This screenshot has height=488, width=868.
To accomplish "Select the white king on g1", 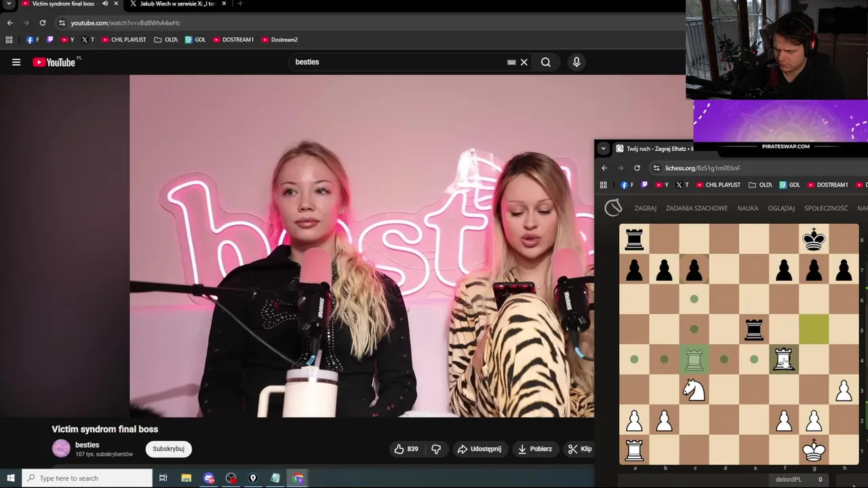I will (x=813, y=449).
